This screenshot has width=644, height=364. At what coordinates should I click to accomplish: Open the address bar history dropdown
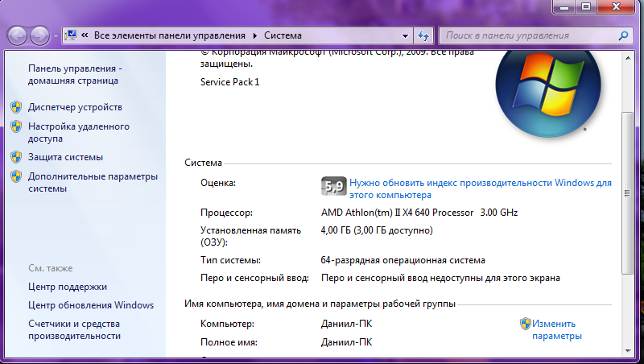[406, 36]
